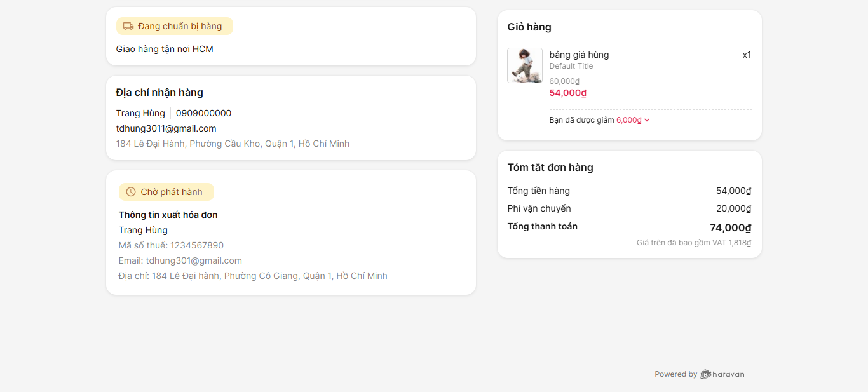Click the Mã số thuế 1234567890 line
Screen dimensions: 868x392
171,245
